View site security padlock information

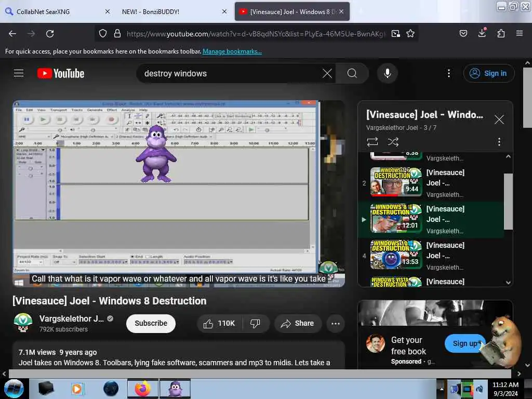click(117, 34)
